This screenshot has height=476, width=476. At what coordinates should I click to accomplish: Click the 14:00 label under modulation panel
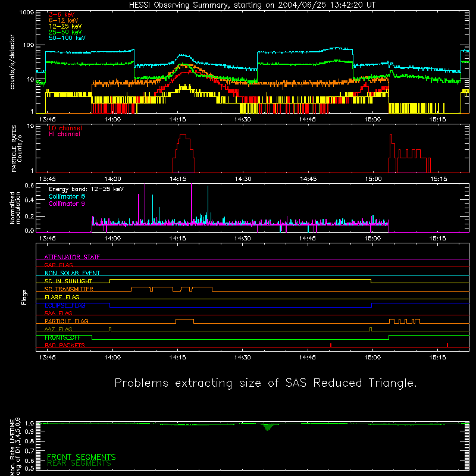(x=112, y=239)
